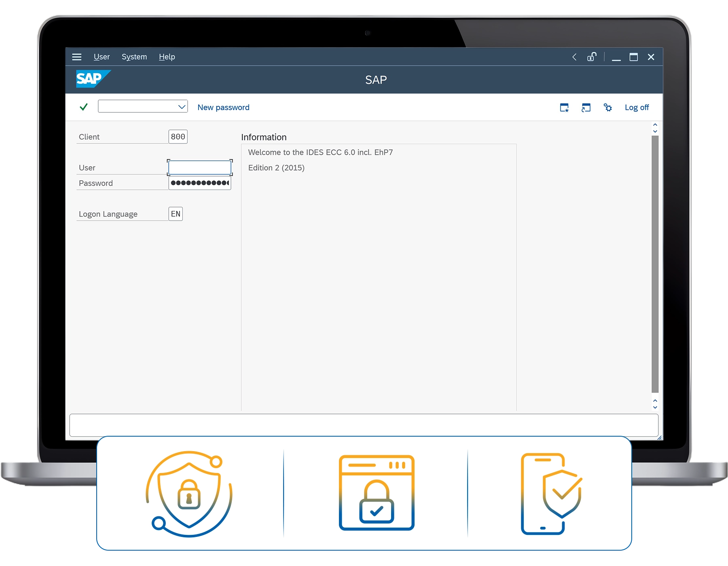Click the top scroll down arrow
Viewport: 728px width, 566px height.
[x=655, y=131]
